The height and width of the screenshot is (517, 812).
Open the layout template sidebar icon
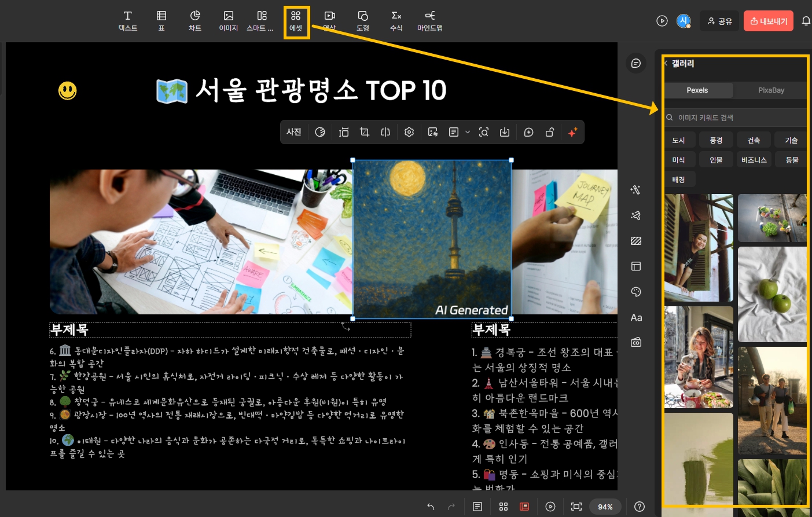(x=636, y=266)
